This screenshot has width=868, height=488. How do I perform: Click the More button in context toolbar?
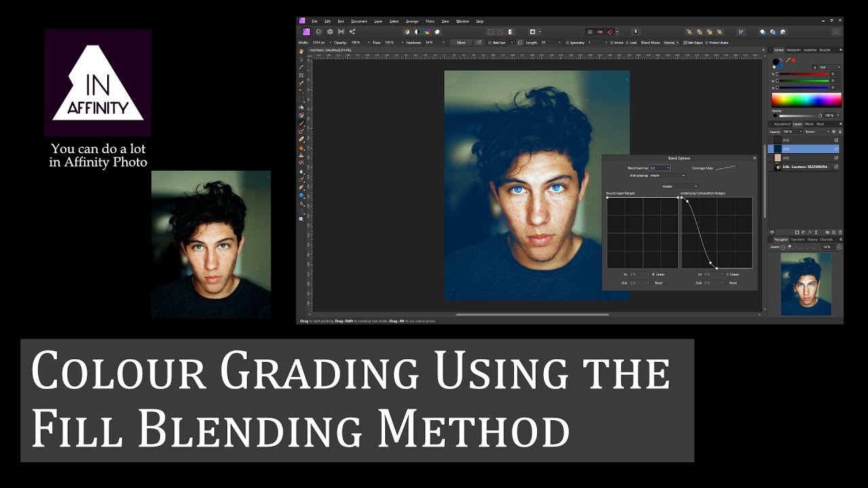(x=461, y=42)
